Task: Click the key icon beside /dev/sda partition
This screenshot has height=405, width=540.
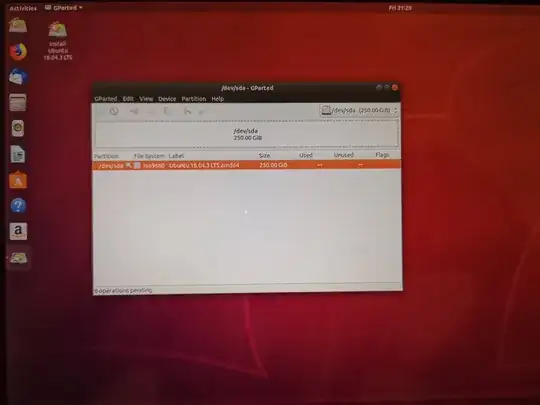Action: coord(128,165)
